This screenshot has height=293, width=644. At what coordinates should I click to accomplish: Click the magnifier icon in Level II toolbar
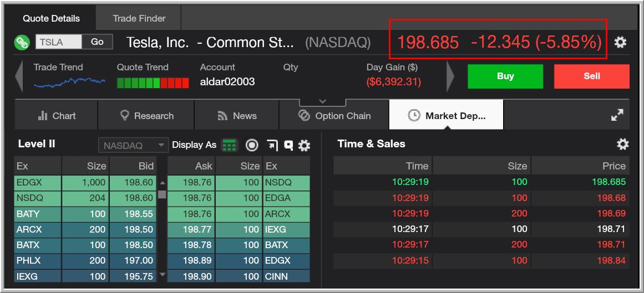point(289,145)
